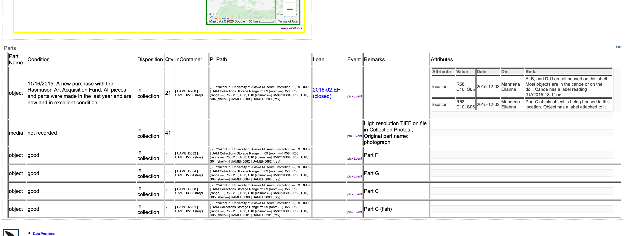
Task: Click "in collection" in the media row
Action: pyautogui.click(x=148, y=133)
